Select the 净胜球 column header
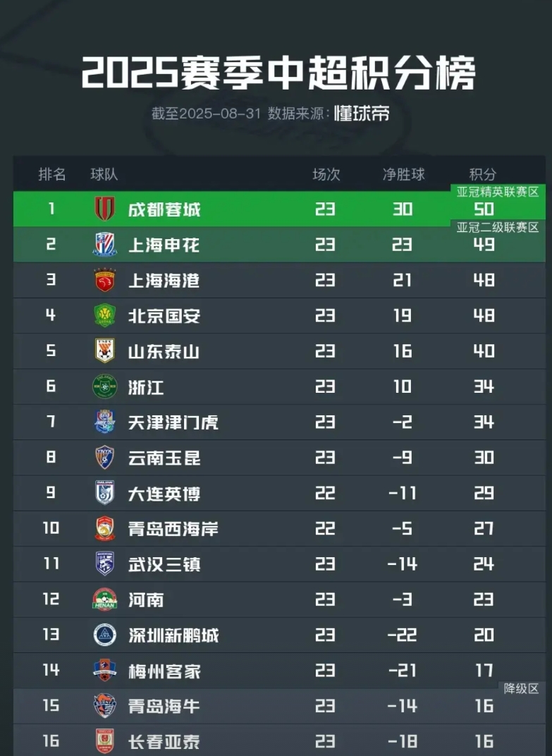Image resolution: width=552 pixels, height=756 pixels. [403, 174]
